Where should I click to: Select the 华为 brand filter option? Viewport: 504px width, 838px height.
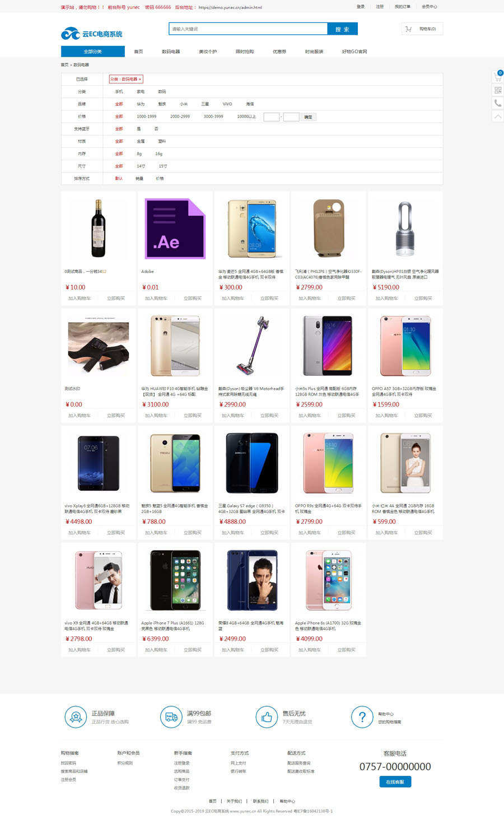(x=141, y=104)
